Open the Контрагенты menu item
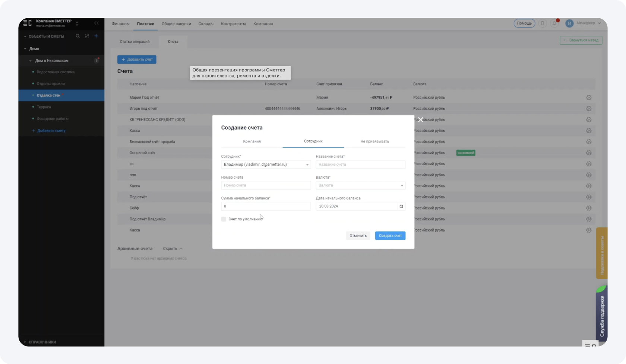The image size is (626, 364). pos(233,24)
